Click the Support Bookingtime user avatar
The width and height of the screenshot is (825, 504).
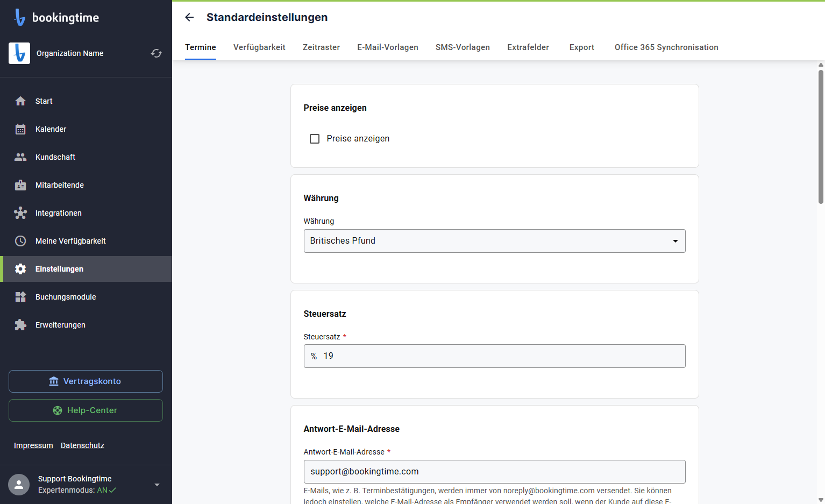click(x=19, y=485)
